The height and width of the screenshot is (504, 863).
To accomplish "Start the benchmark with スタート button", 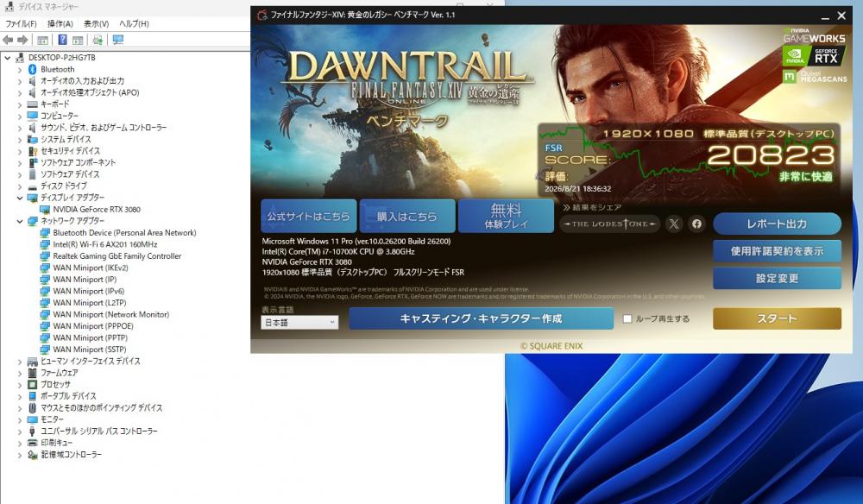I will point(777,318).
